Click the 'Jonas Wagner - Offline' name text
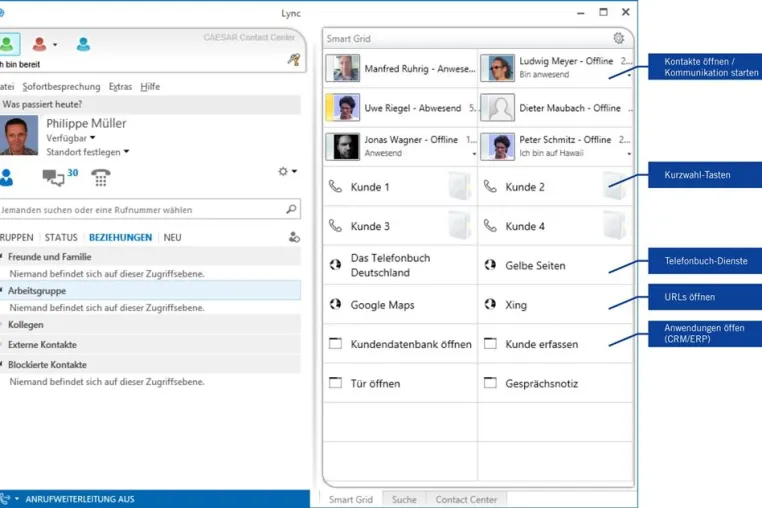The height and width of the screenshot is (508, 762). click(411, 140)
